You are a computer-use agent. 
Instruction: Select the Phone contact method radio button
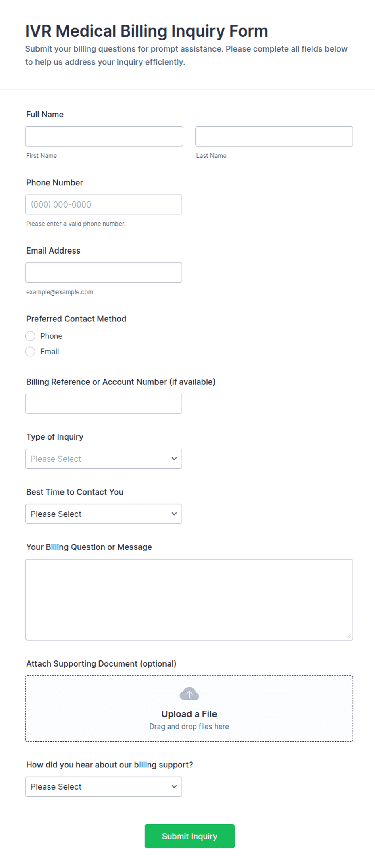[x=30, y=336]
